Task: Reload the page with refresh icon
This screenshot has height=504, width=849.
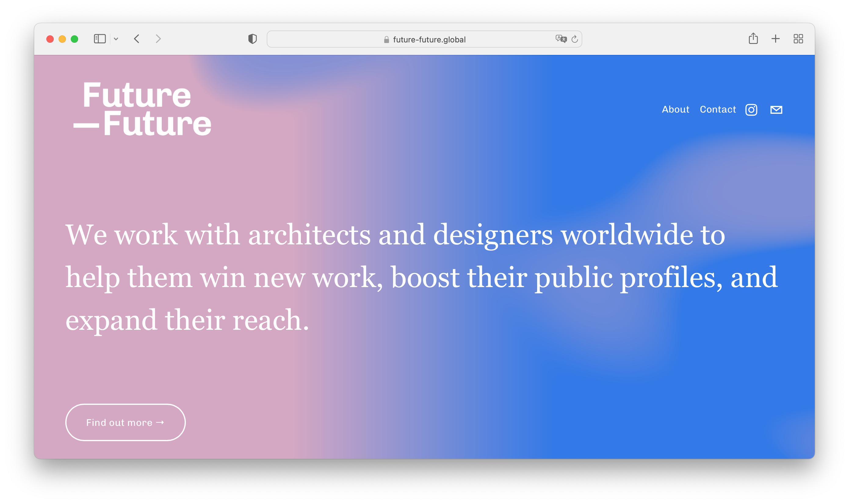Action: tap(574, 39)
